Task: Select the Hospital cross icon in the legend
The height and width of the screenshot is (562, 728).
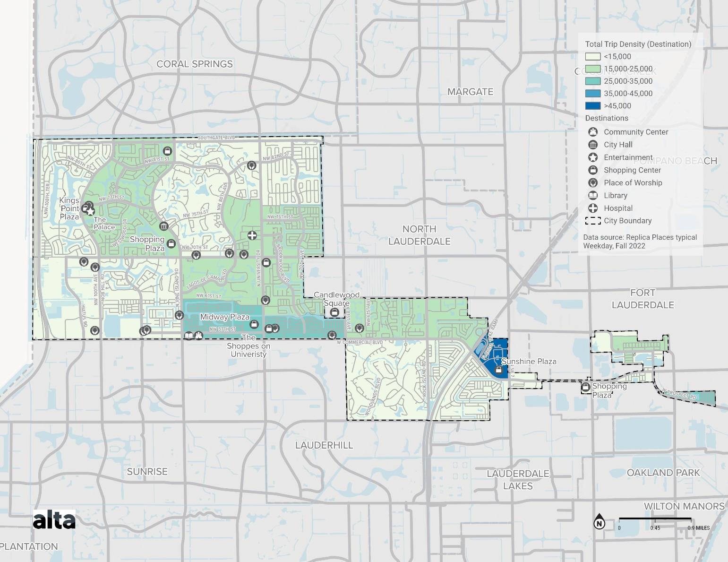Action: (x=593, y=208)
